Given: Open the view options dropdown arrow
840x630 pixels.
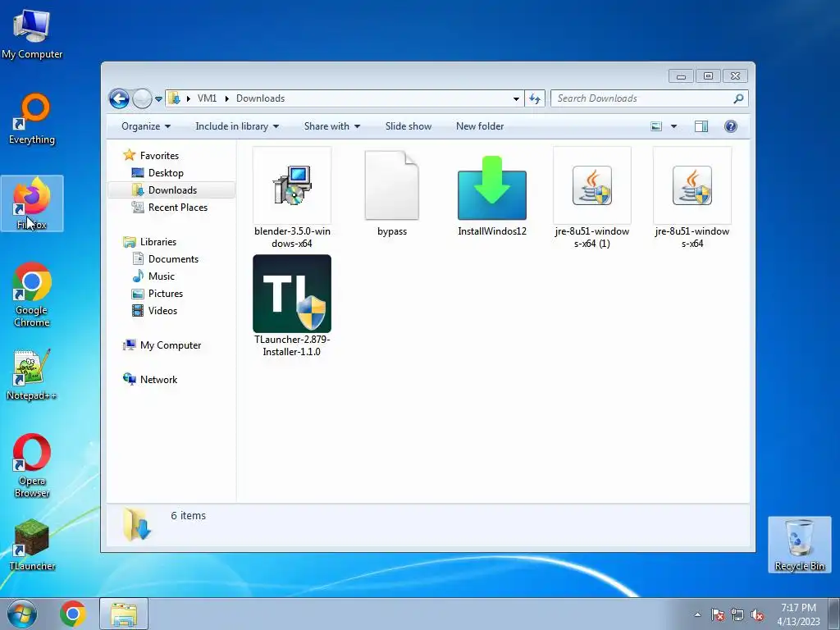Looking at the screenshot, I should point(674,126).
